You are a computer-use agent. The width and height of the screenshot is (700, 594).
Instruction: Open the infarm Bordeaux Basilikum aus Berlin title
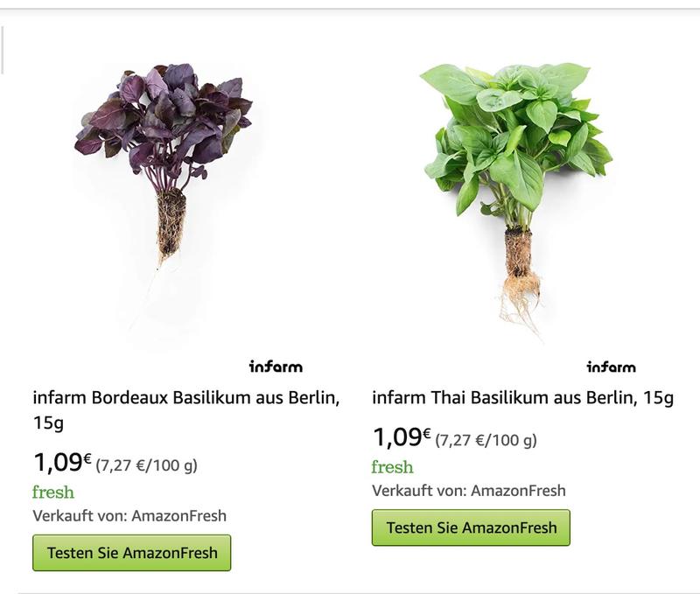(185, 398)
